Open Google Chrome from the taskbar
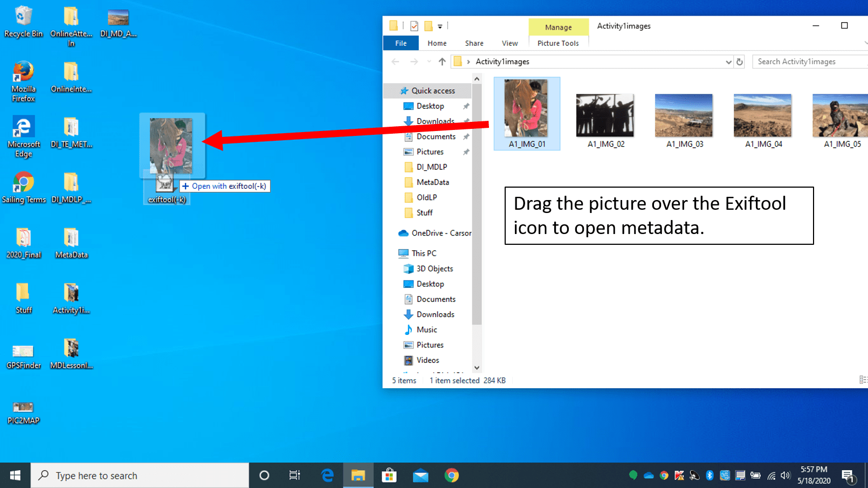868x488 pixels. 452,476
